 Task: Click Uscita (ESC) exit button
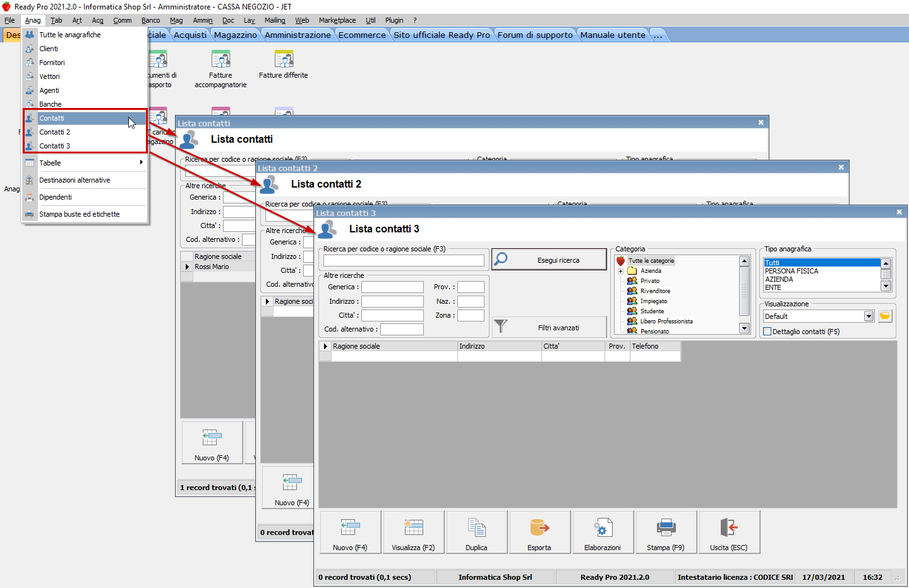(x=729, y=532)
